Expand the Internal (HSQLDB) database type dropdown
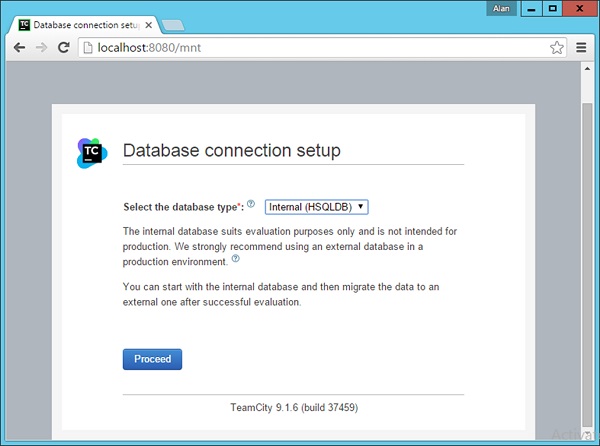Viewport: 600px width, 446px height. 316,207
